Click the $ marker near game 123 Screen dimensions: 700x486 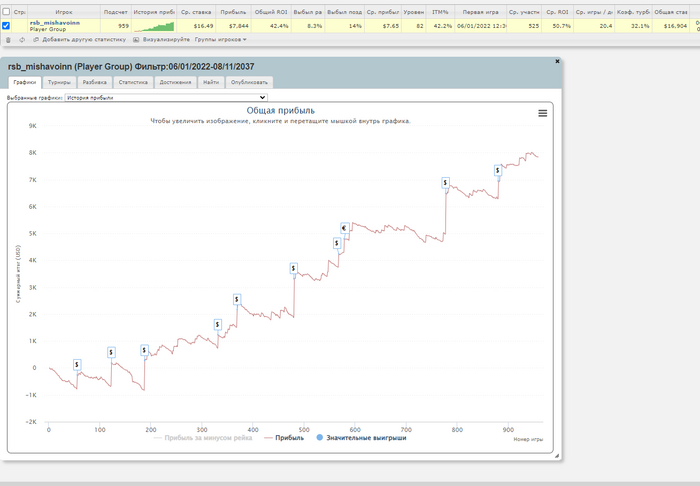[x=111, y=353]
